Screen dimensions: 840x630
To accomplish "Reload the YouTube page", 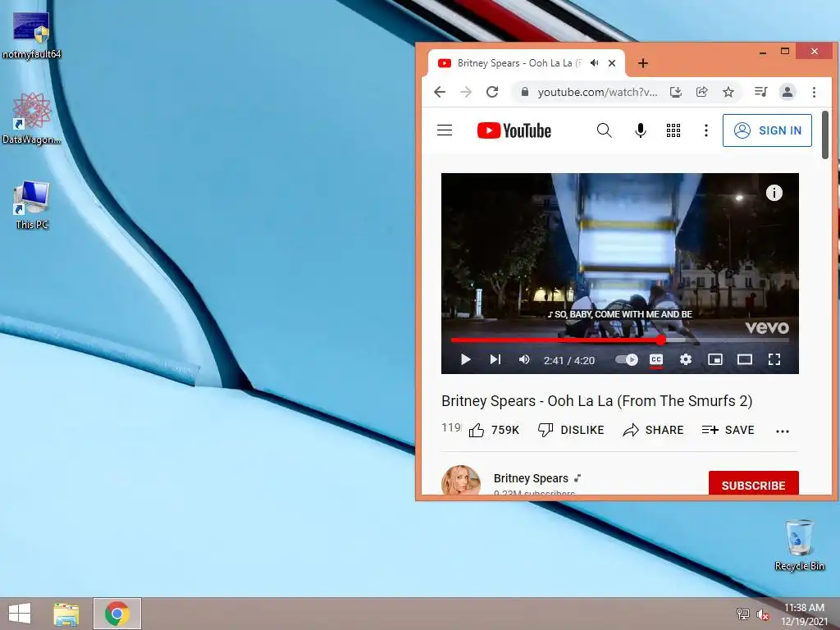I will click(x=492, y=92).
